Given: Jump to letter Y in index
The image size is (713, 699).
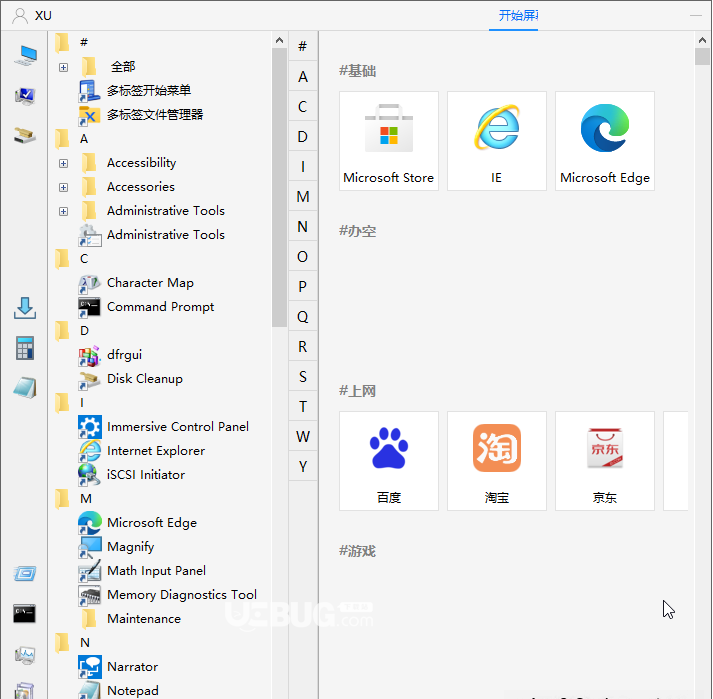Looking at the screenshot, I should pos(303,467).
